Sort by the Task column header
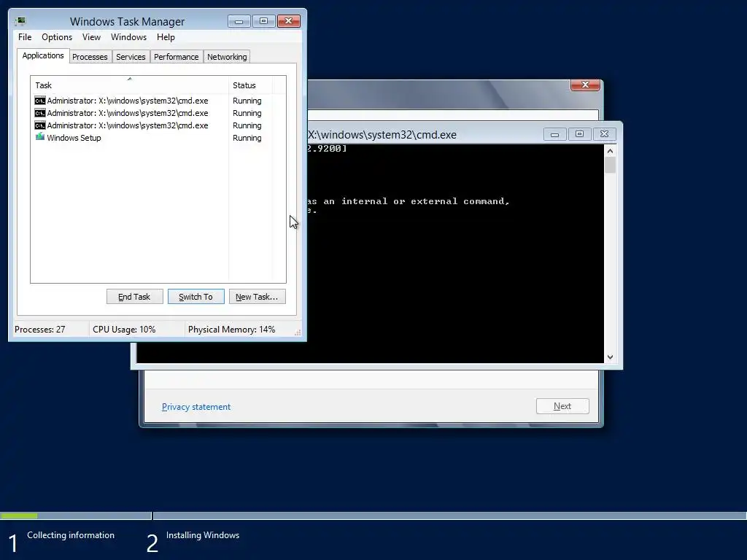This screenshot has height=560, width=747. (x=129, y=85)
